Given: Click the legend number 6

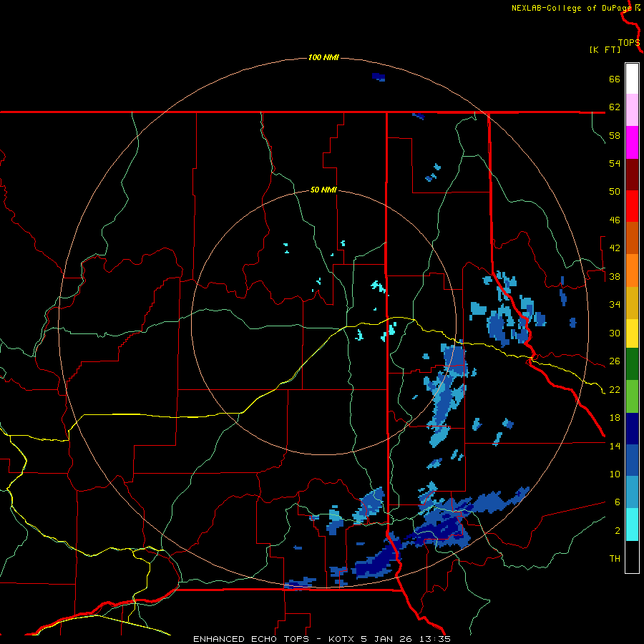Looking at the screenshot, I should [x=618, y=502].
